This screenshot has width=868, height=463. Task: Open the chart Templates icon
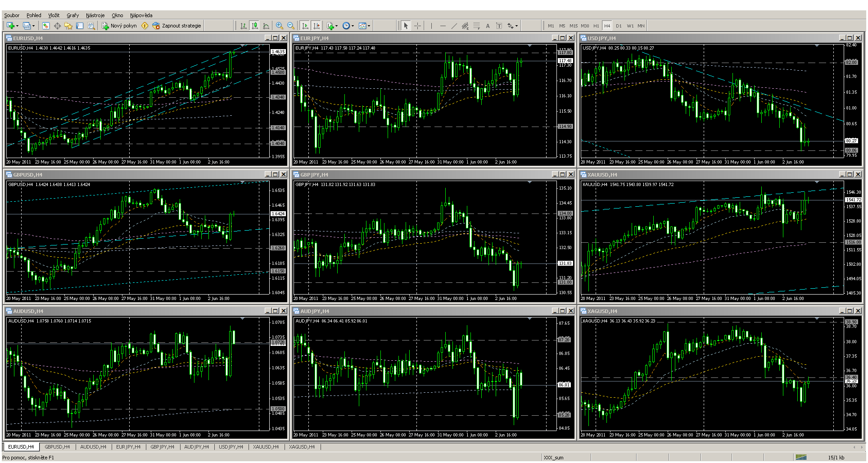[362, 26]
